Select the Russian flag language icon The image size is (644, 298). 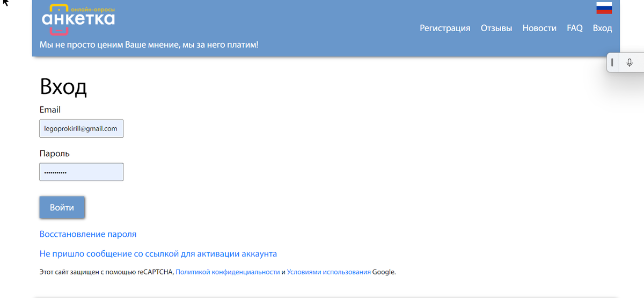click(x=604, y=8)
